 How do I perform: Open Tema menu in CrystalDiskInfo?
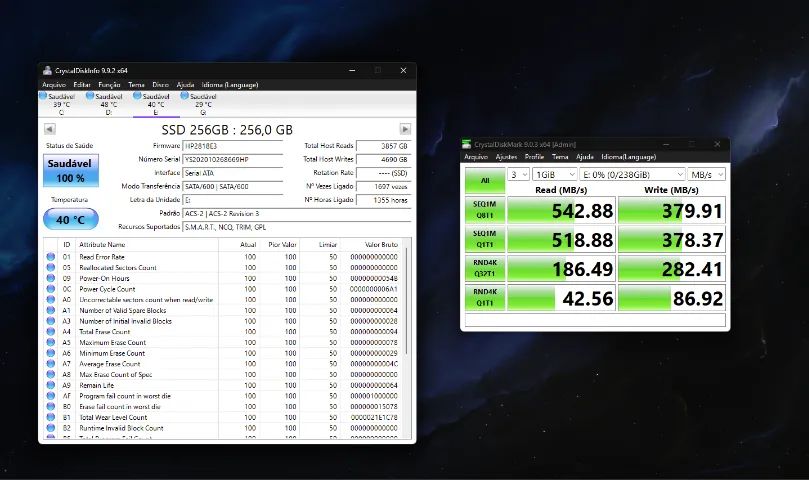136,85
